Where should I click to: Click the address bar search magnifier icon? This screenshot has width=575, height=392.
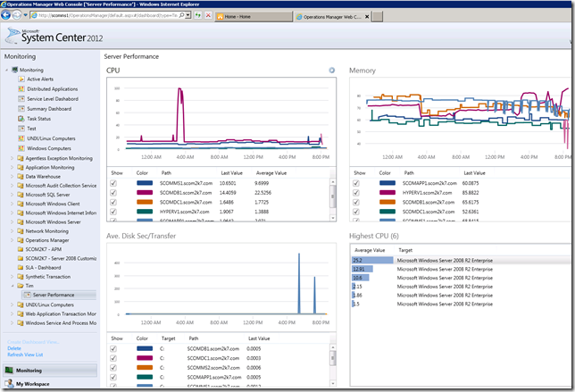coord(181,15)
